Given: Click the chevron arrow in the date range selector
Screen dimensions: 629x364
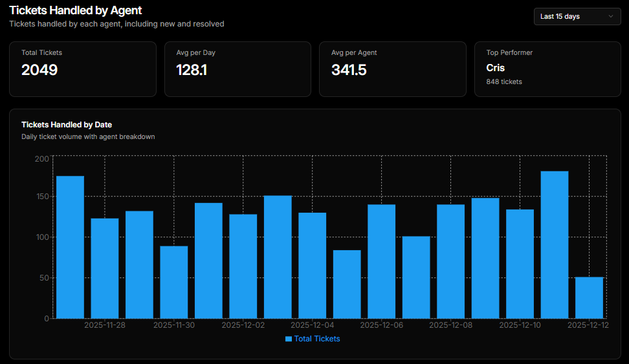Looking at the screenshot, I should 610,16.
